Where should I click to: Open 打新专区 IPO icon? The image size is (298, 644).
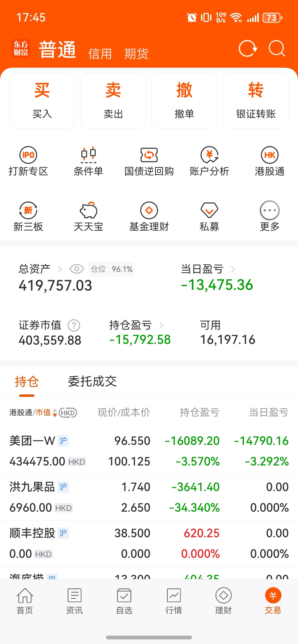28,155
